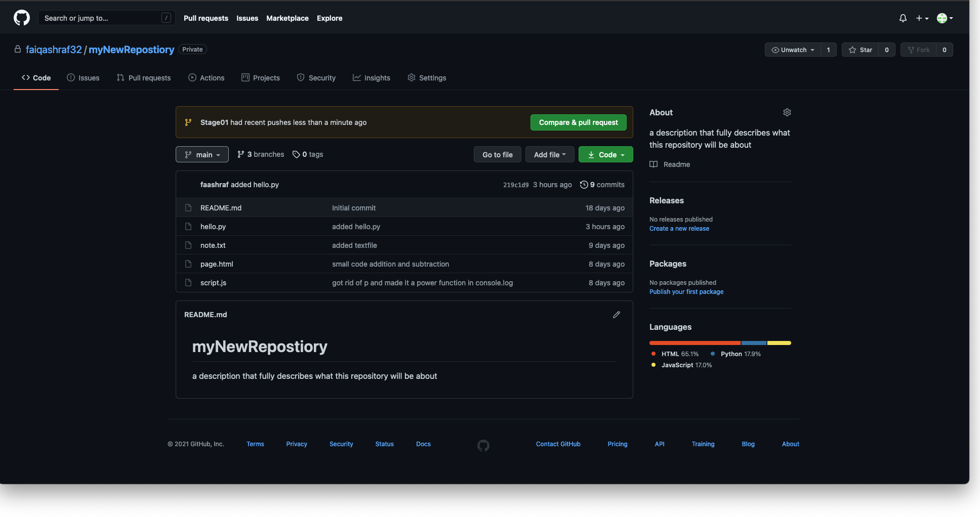Click the file icon beside script.js
980x517 pixels.
point(188,283)
